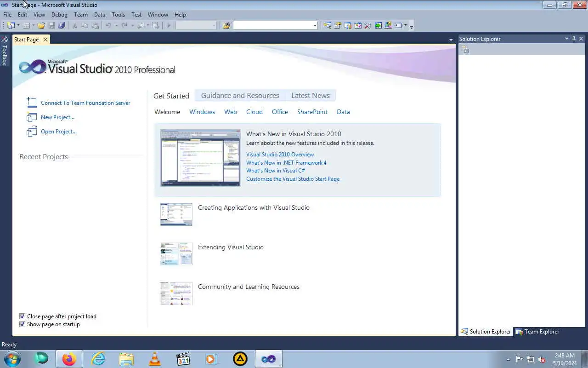
Task: Open the document tab list dropdown arrow
Action: [x=451, y=40]
